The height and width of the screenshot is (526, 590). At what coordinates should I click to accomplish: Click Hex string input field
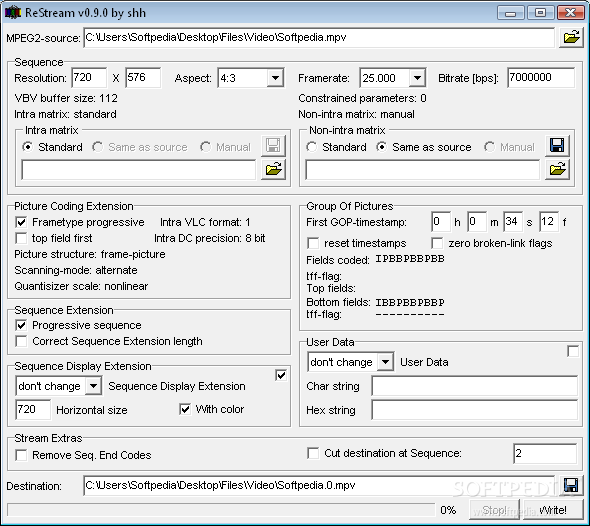point(474,410)
